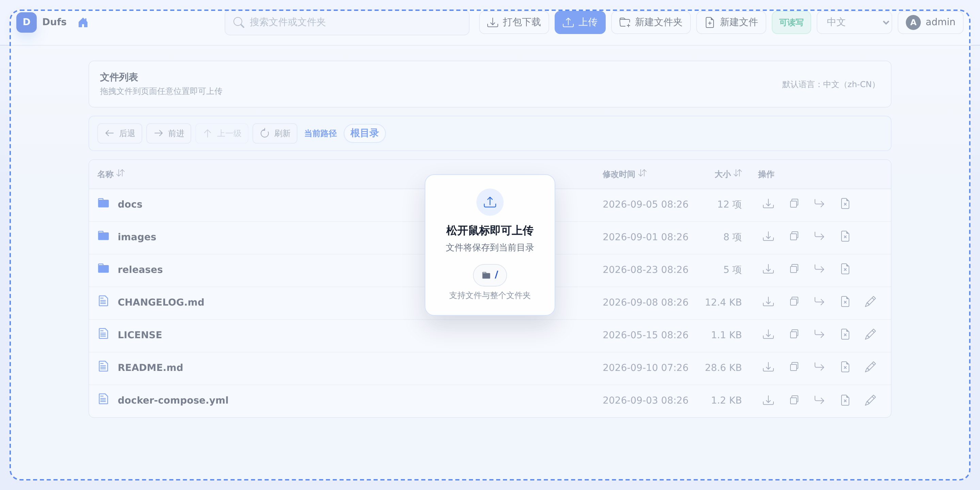Image resolution: width=980 pixels, height=490 pixels.
Task: Delete the releases folder
Action: pos(845,269)
